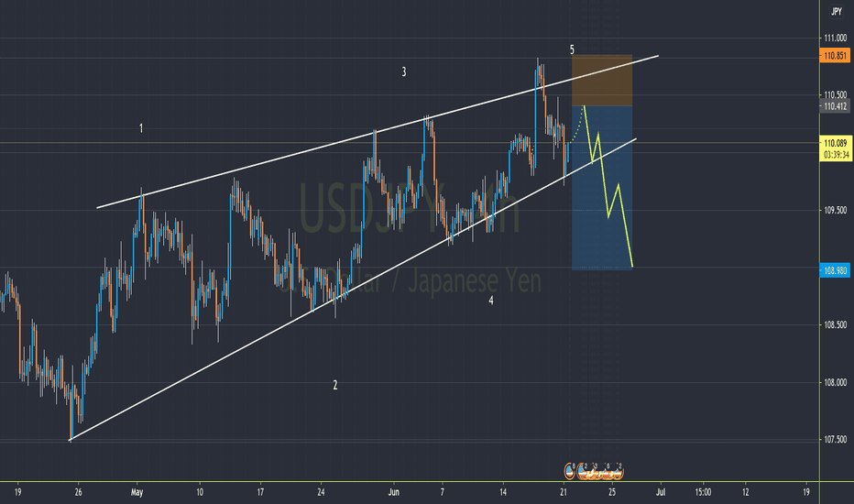Click the 14 date label on time axis
The width and height of the screenshot is (854, 504).
pos(503,493)
